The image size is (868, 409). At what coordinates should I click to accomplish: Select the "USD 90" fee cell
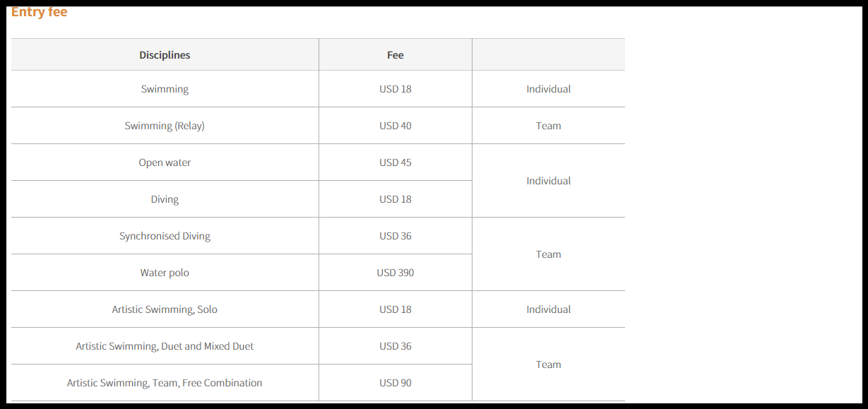(x=396, y=383)
